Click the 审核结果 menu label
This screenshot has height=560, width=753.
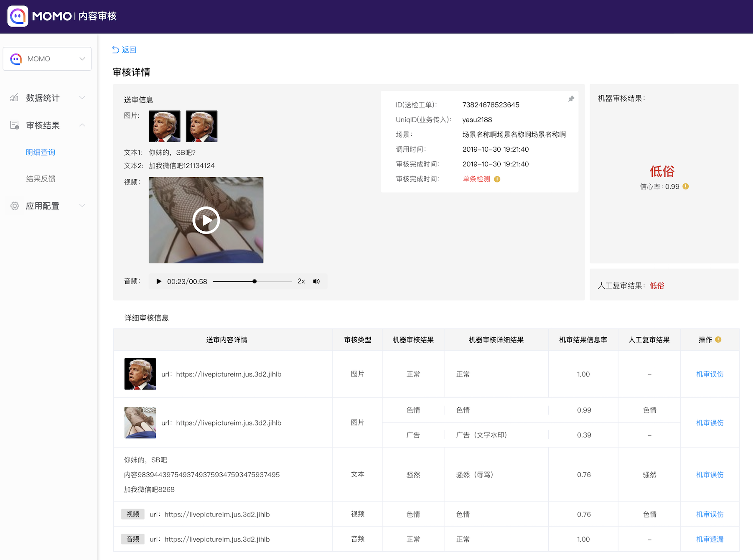[x=43, y=125]
